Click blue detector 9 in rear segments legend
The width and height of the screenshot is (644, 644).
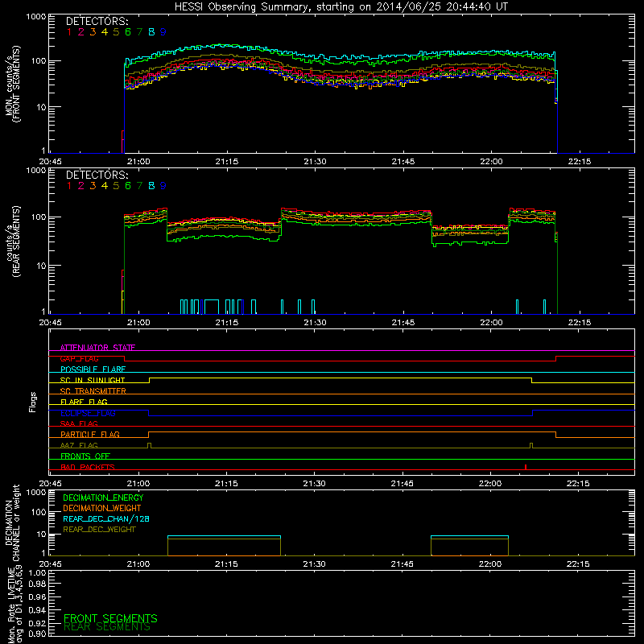point(163,186)
